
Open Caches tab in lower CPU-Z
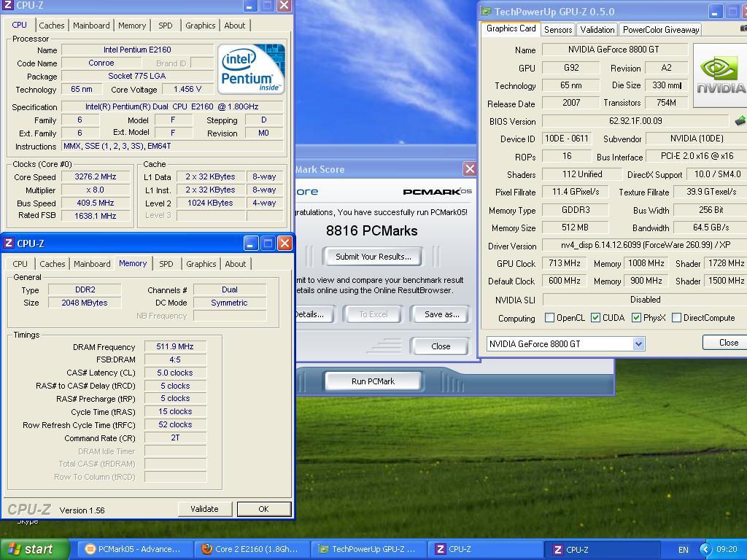coord(53,264)
